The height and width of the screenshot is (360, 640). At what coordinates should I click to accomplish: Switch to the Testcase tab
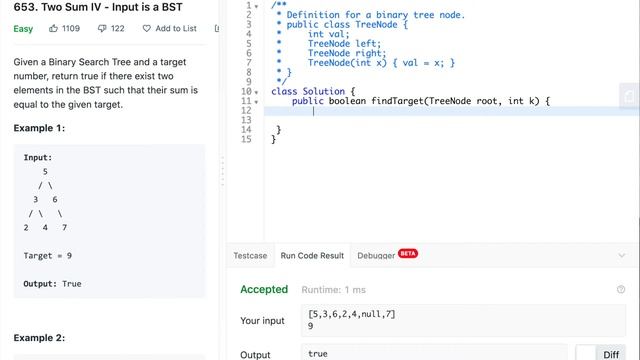[x=250, y=256]
